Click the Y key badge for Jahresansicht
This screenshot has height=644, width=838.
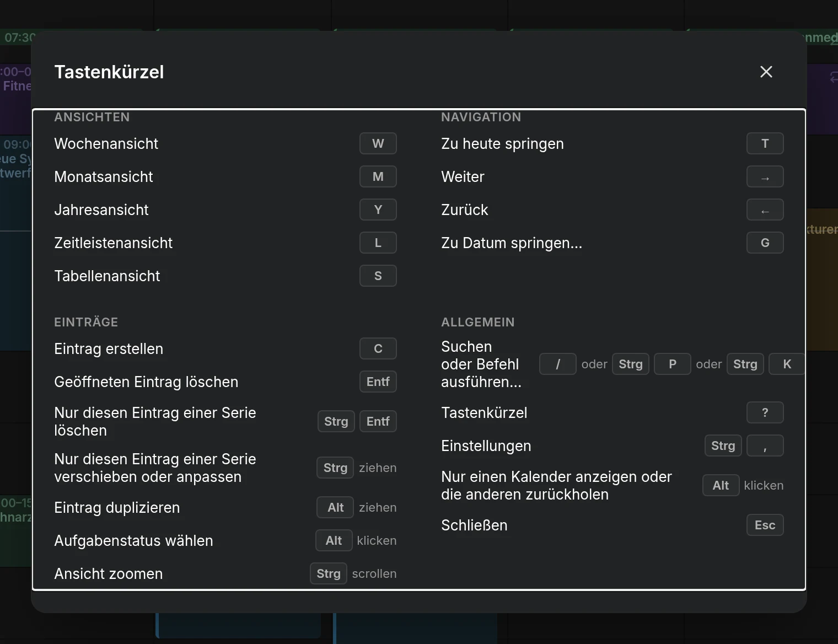tap(378, 210)
